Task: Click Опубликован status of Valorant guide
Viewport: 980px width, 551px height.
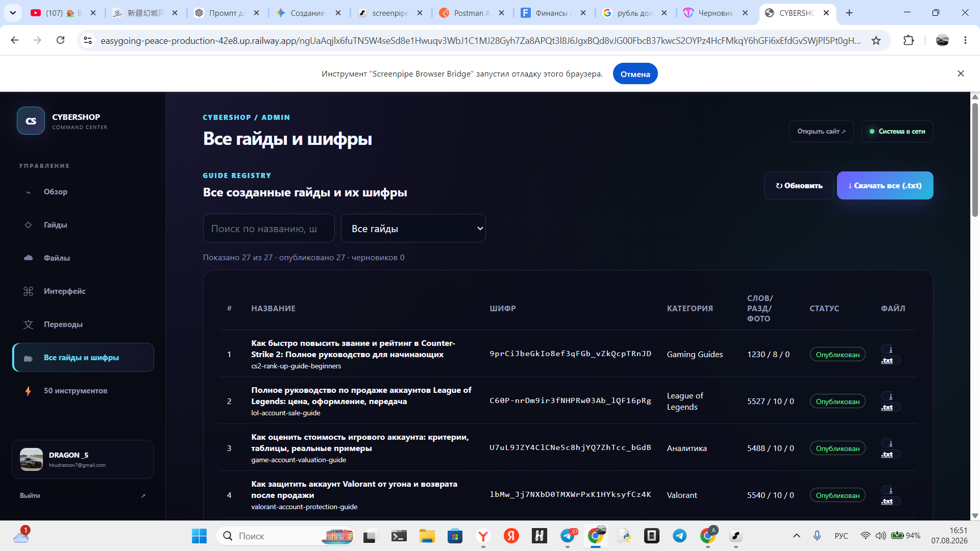Action: click(838, 495)
